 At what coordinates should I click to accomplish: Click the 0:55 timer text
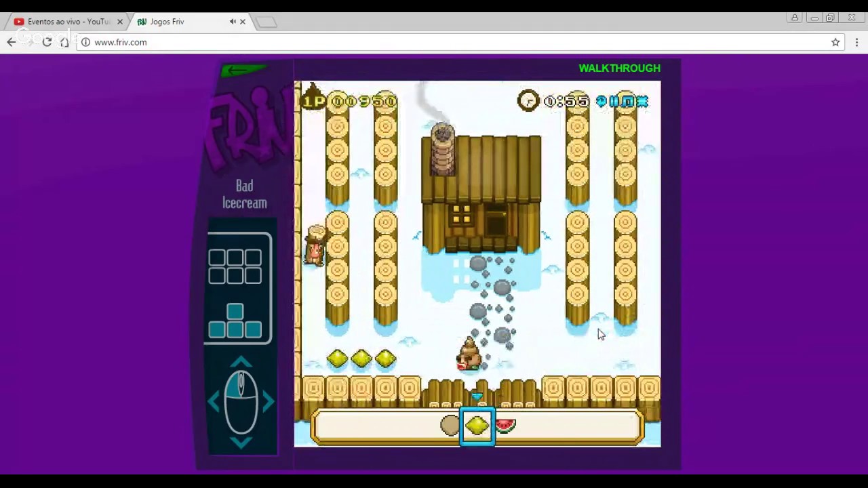(566, 102)
